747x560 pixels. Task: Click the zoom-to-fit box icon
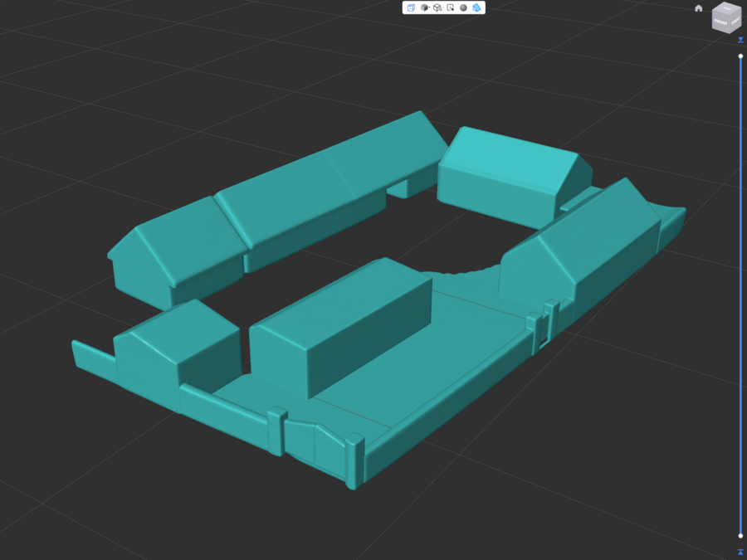[437, 7]
